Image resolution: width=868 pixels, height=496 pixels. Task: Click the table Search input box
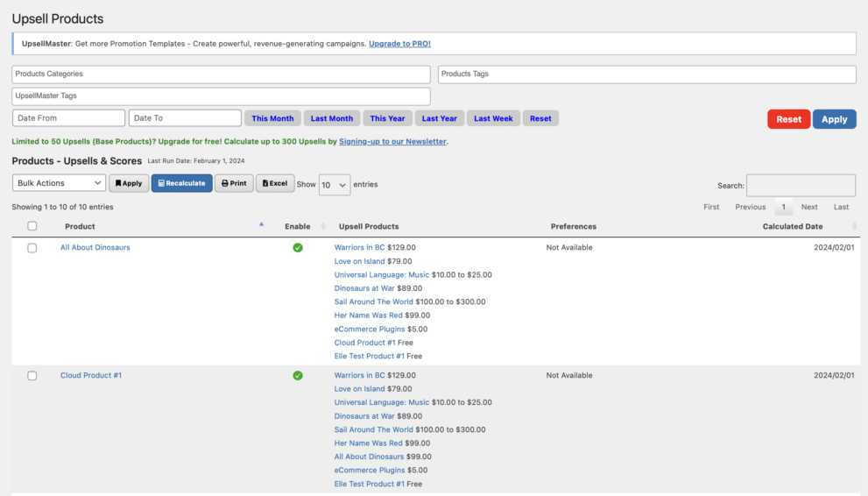801,186
